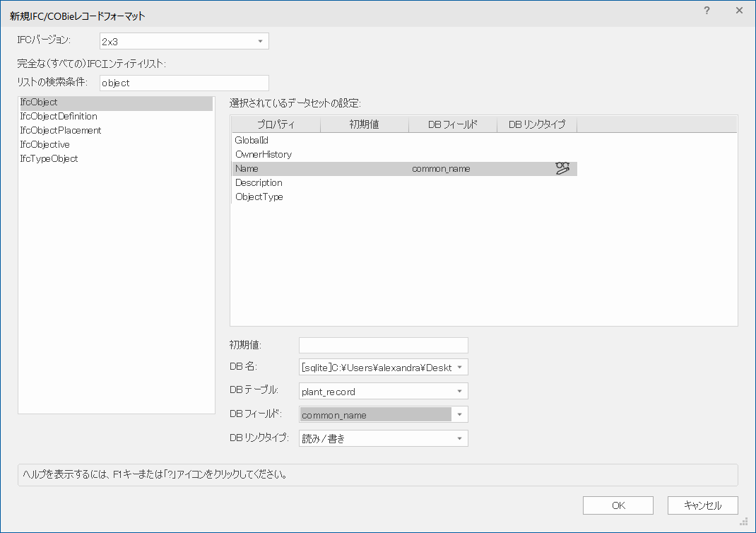Click the キャンセル button
Viewport: 756px width, 533px height.
[702, 505]
